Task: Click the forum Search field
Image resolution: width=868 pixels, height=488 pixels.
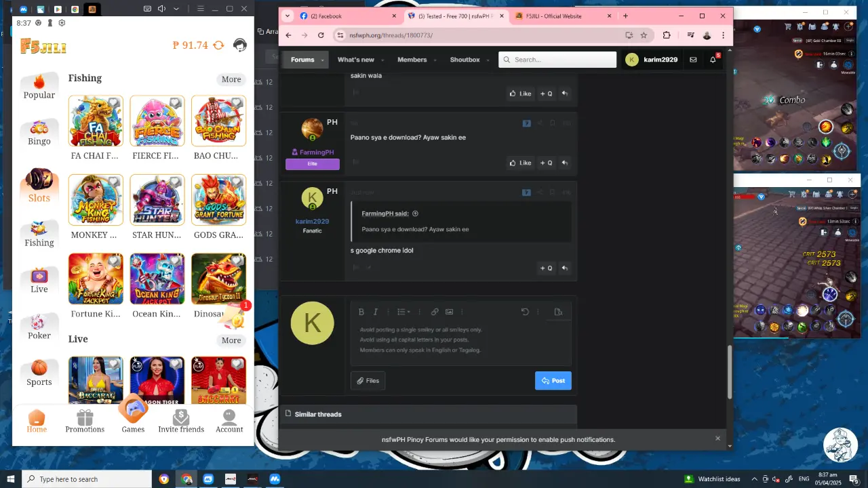Action: coord(557,60)
